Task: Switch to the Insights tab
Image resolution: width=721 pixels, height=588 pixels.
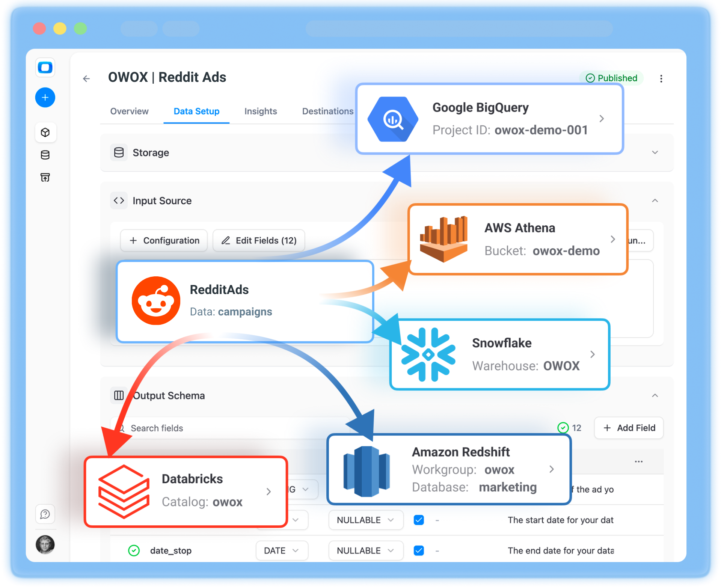Action: click(x=260, y=111)
